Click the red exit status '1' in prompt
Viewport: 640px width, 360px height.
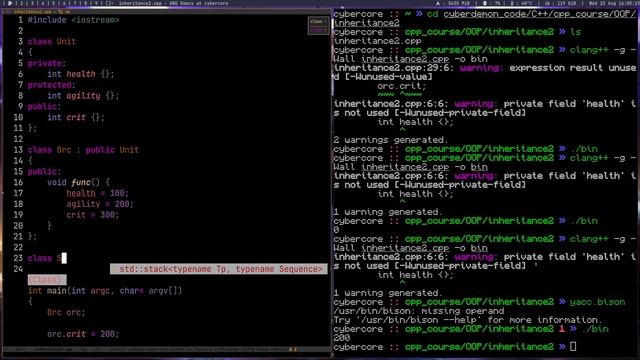click(562, 329)
